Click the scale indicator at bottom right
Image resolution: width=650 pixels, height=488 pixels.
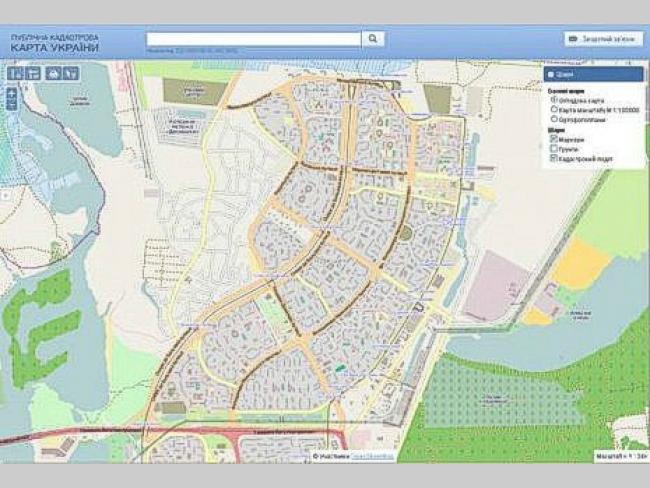click(620, 457)
